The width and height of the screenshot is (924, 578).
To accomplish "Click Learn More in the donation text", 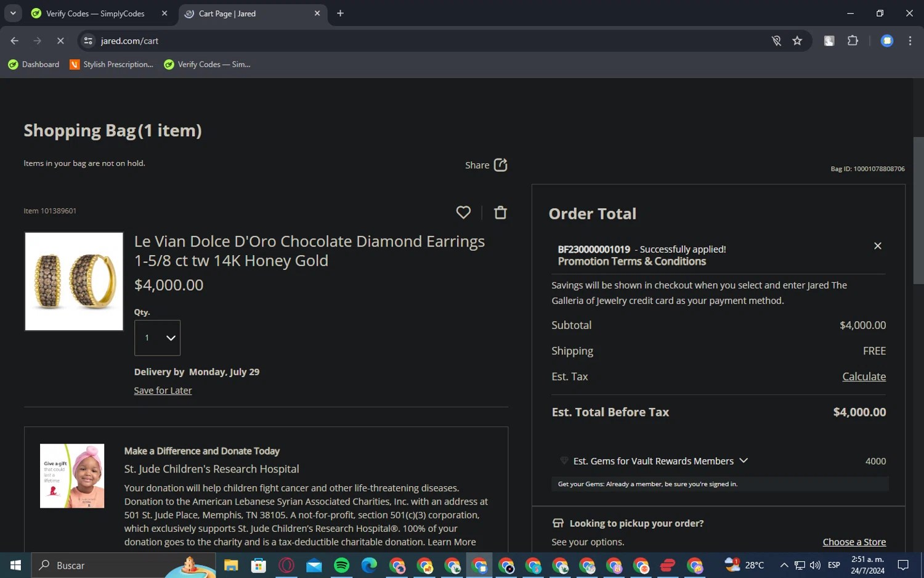I will click(452, 542).
